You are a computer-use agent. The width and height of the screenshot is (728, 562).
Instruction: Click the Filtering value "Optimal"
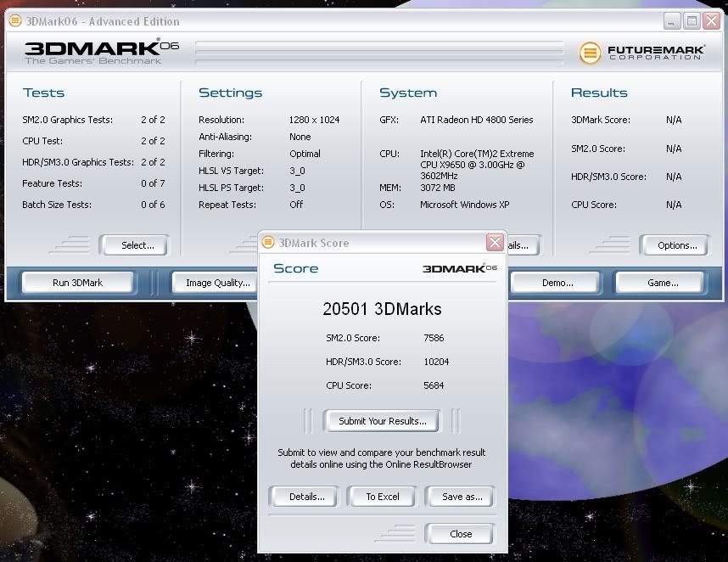(x=305, y=154)
